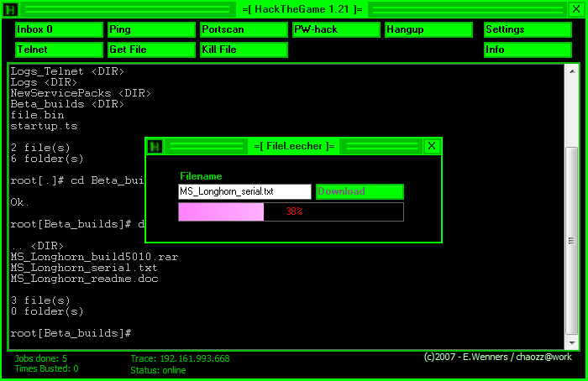
Task: Open the Telnet tool
Action: (60, 50)
